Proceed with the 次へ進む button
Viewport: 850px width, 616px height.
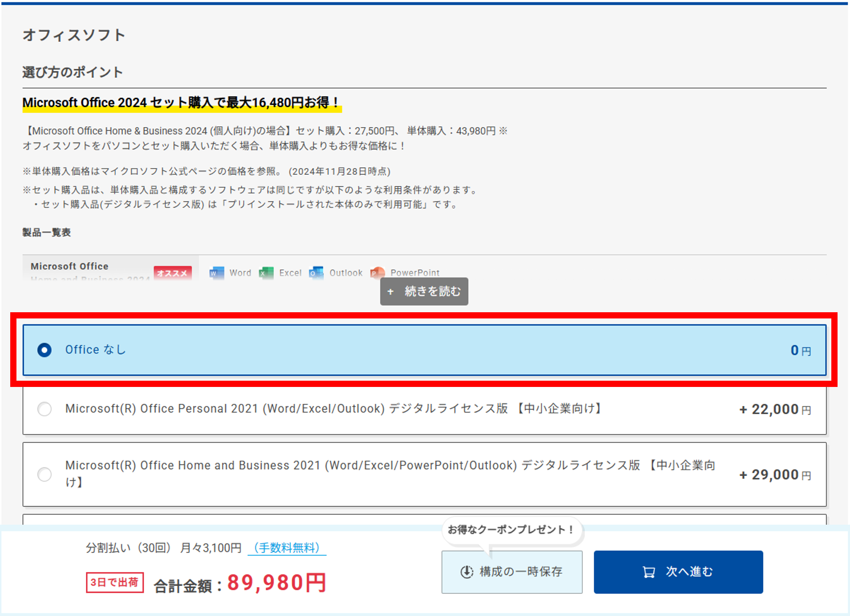tap(678, 572)
